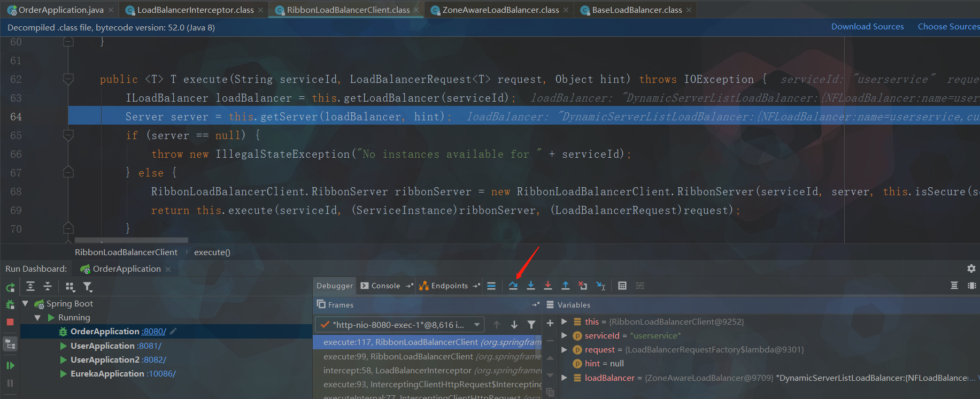Toggle fold marker at line 62
The image size is (980, 399).
[68, 79]
